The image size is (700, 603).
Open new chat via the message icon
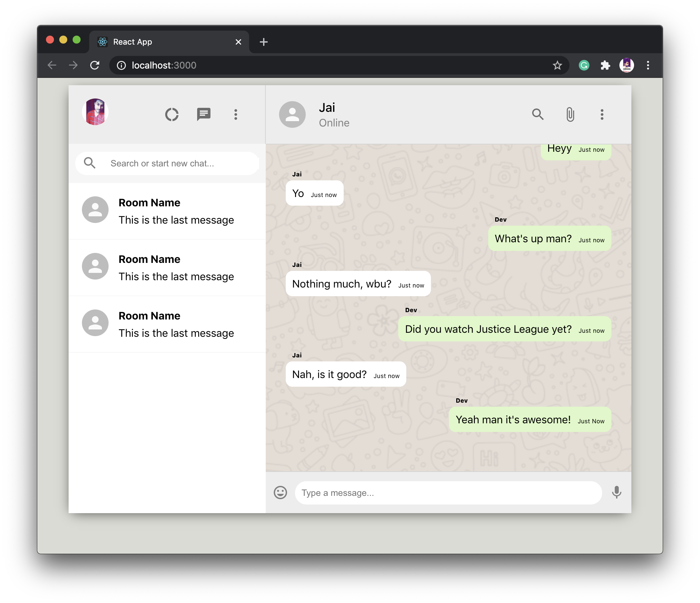click(204, 114)
